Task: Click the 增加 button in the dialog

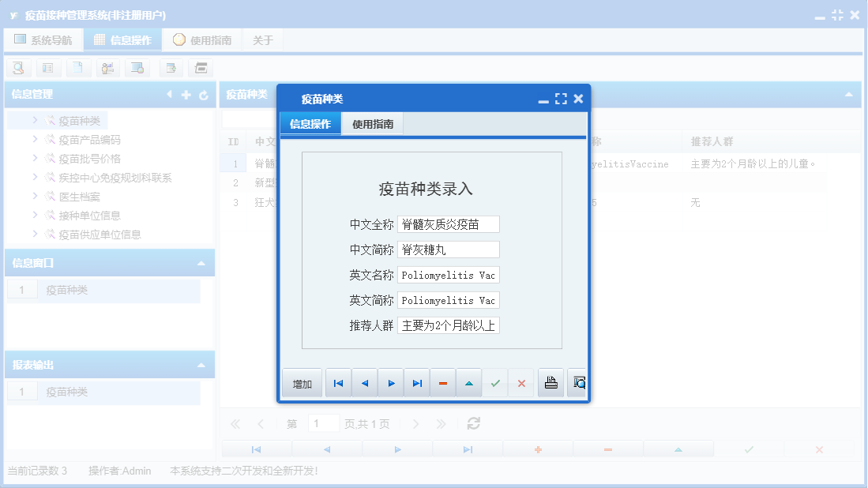Action: (x=301, y=382)
